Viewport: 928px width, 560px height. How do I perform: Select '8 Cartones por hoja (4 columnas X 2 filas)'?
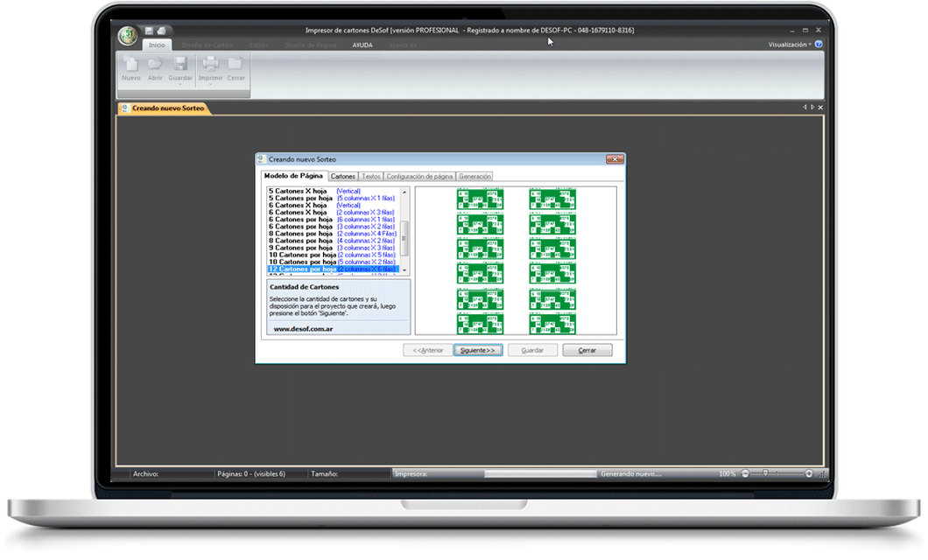pos(332,241)
